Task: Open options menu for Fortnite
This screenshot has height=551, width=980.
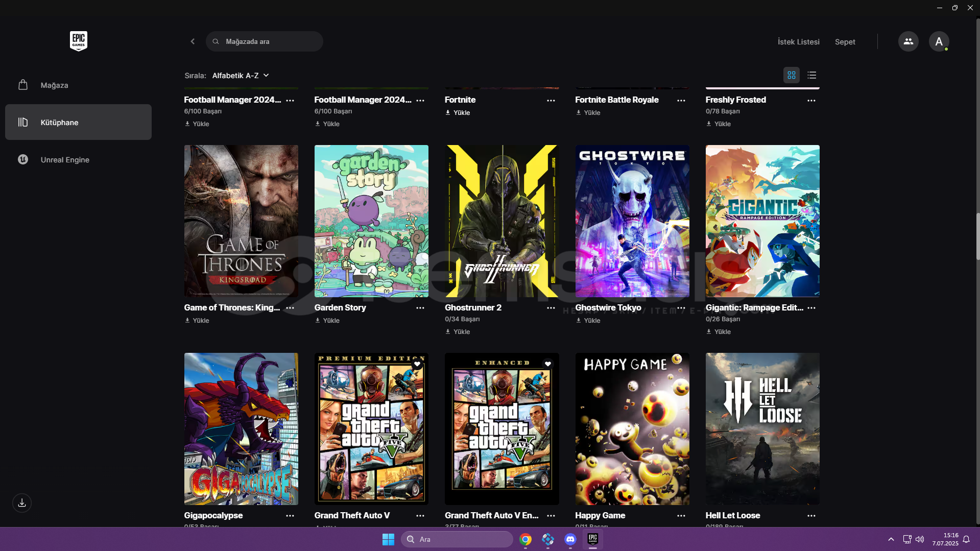Action: pos(551,101)
